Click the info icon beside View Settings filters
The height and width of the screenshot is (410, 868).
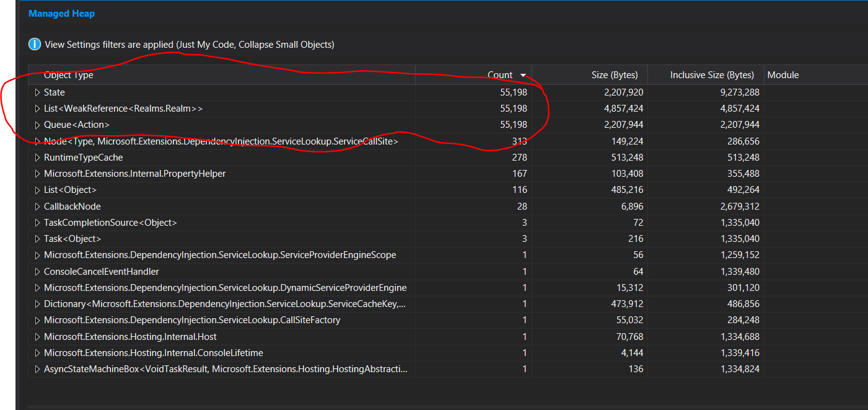coord(34,44)
